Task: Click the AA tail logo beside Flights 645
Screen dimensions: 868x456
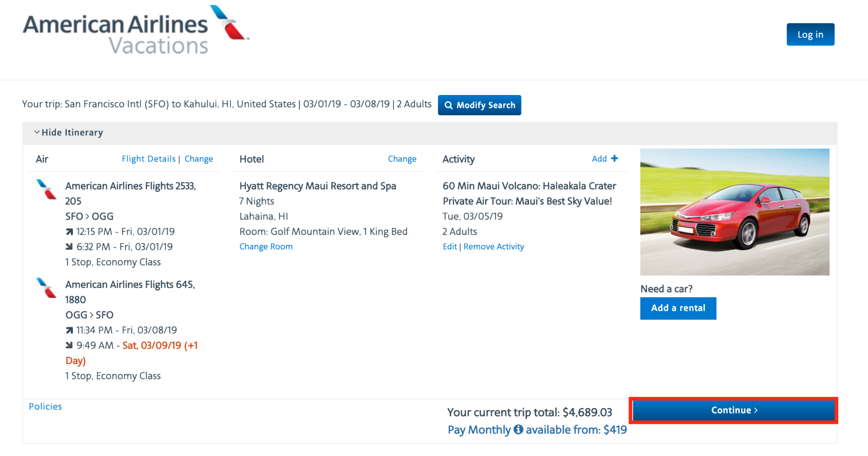Action: point(45,288)
